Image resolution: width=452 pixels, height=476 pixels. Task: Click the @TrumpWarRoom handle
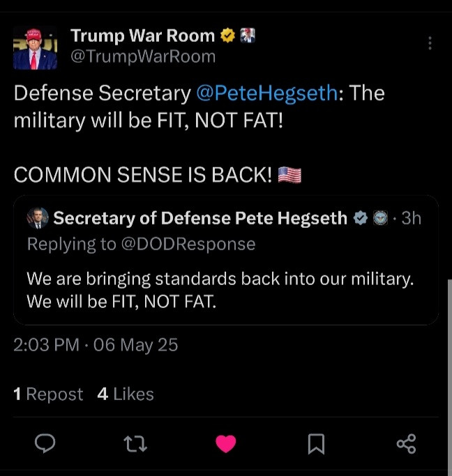tap(143, 57)
